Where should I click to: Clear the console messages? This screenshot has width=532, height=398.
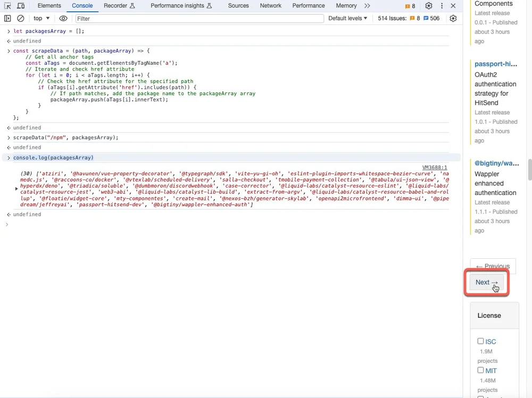tap(21, 18)
